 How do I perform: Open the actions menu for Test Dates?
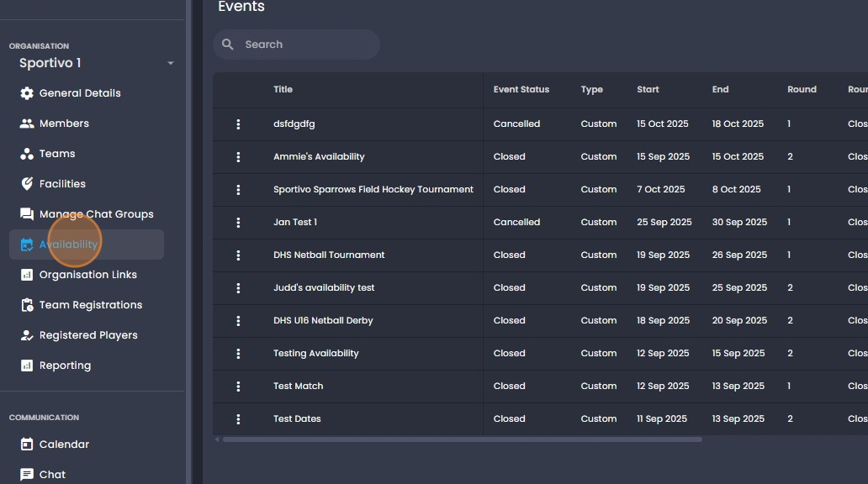point(238,419)
